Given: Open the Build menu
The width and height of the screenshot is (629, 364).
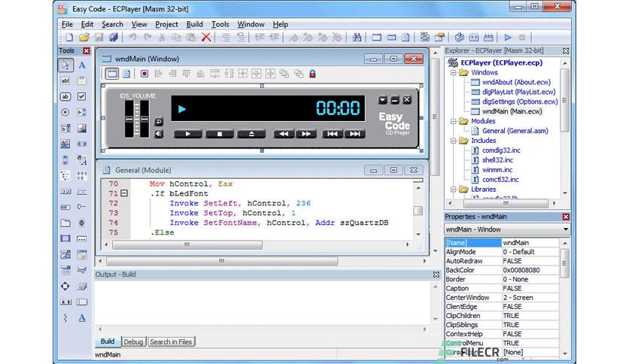Looking at the screenshot, I should pos(195,24).
